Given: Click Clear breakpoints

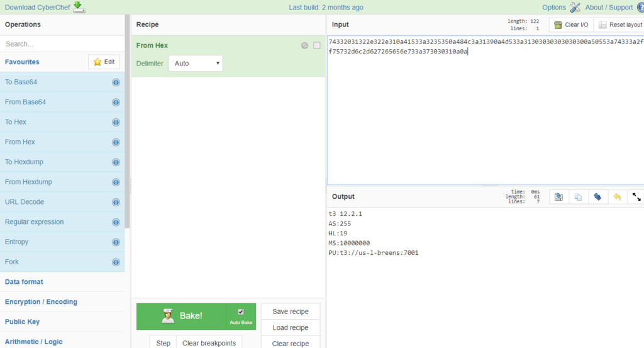Looking at the screenshot, I should [x=209, y=343].
